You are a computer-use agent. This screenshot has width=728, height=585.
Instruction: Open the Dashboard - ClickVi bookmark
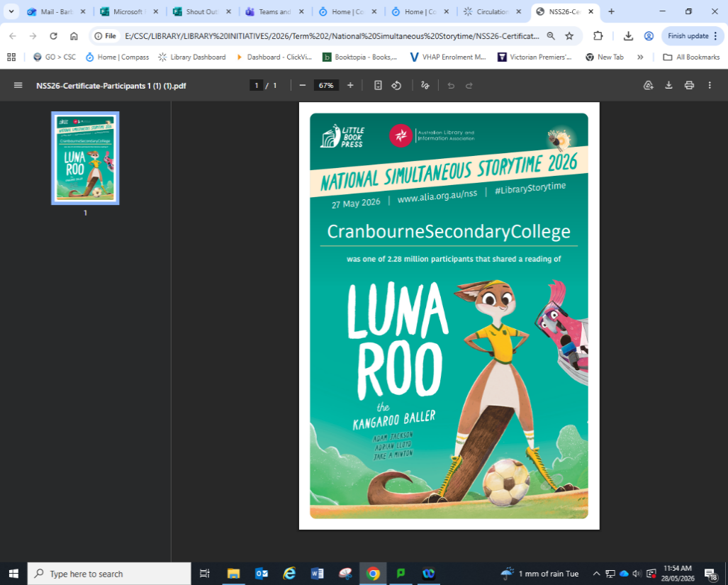click(x=274, y=57)
